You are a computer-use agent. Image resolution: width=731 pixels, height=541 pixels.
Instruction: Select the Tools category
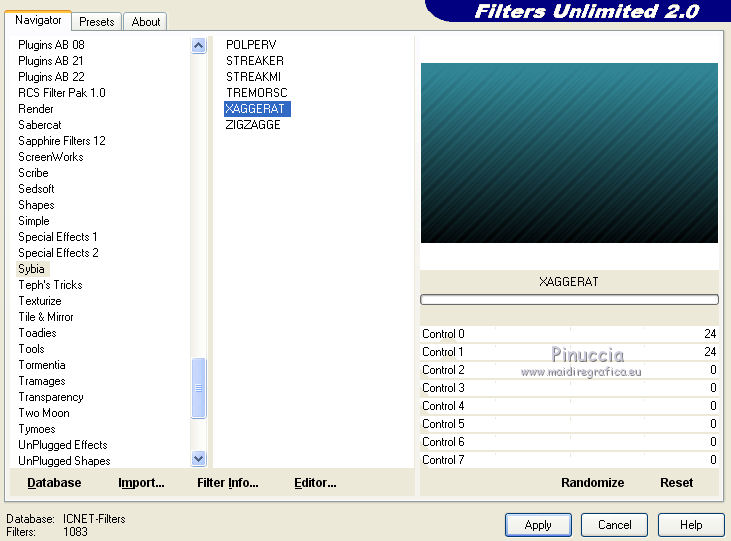click(x=31, y=349)
